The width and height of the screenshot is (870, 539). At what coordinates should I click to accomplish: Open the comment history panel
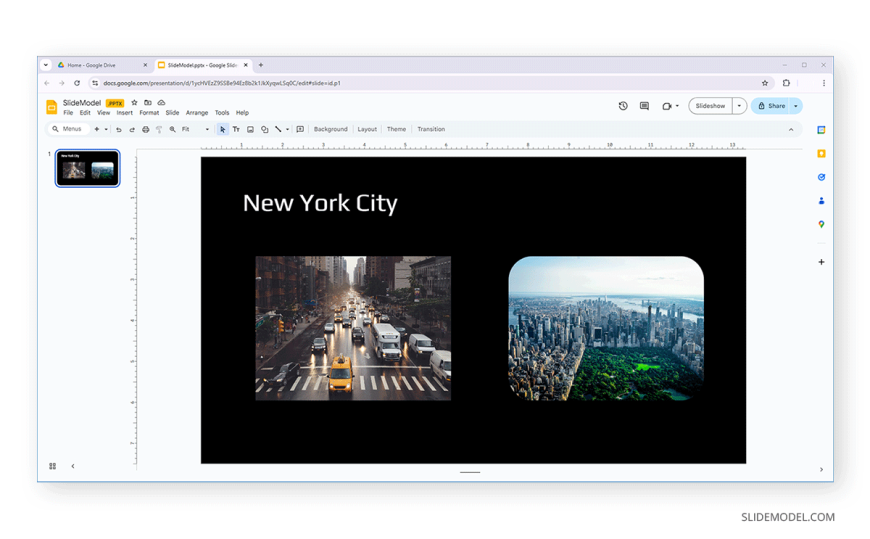[644, 106]
